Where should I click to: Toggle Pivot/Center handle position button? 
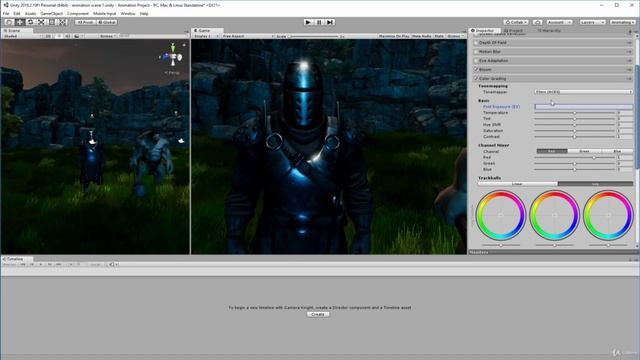[x=85, y=22]
